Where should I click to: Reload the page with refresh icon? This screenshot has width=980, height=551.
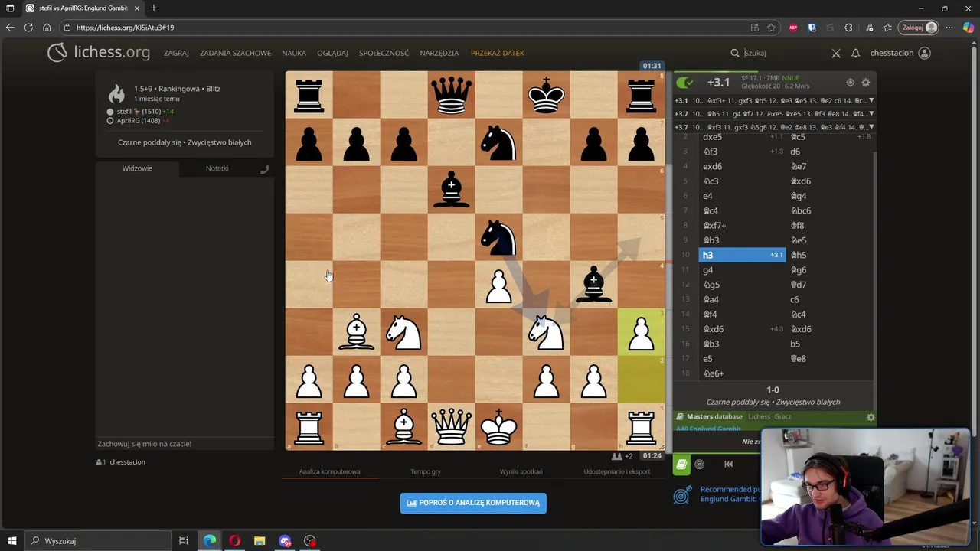tap(28, 28)
